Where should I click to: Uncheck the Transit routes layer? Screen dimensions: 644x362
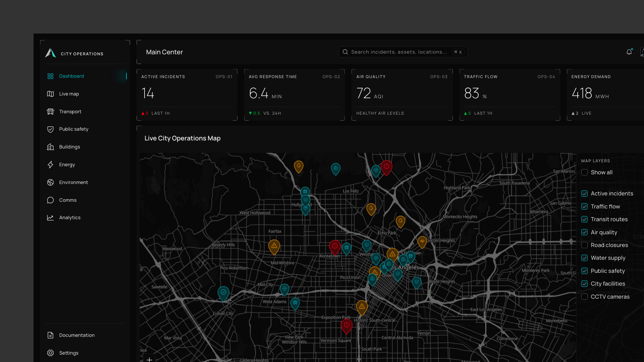(x=584, y=219)
